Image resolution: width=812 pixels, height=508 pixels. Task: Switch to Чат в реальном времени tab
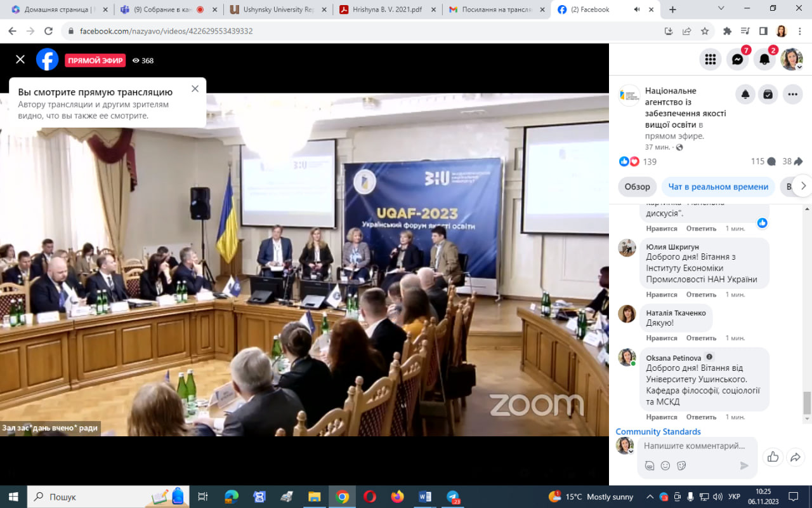pyautogui.click(x=718, y=187)
